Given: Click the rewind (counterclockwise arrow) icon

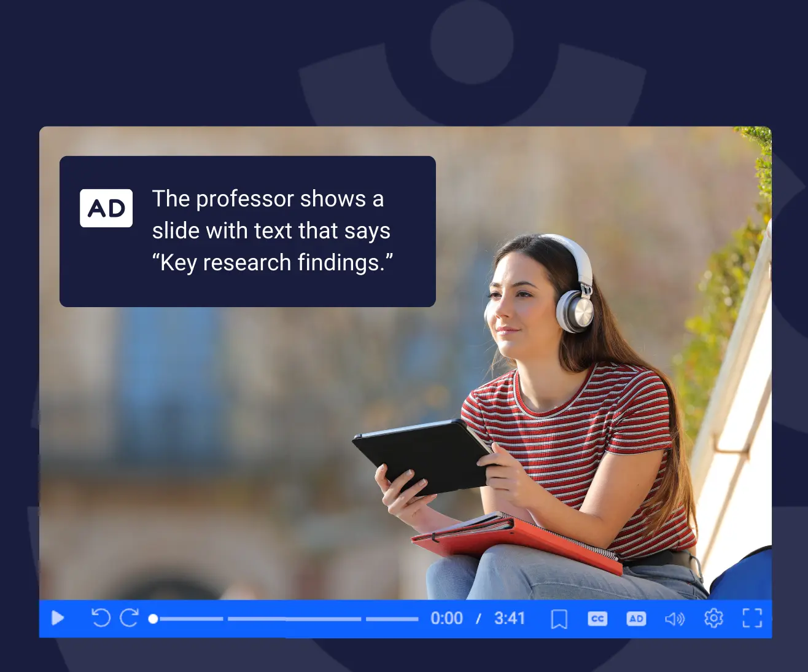Looking at the screenshot, I should (101, 618).
